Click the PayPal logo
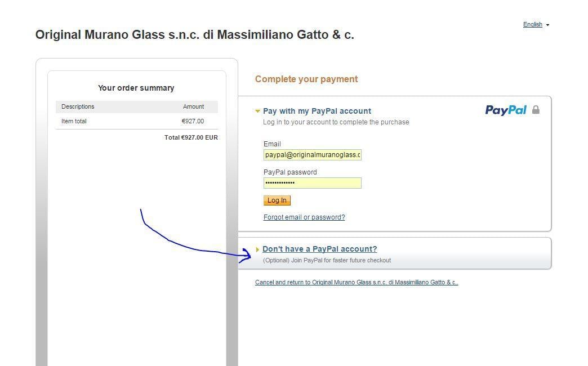The image size is (588, 366). 505,110
